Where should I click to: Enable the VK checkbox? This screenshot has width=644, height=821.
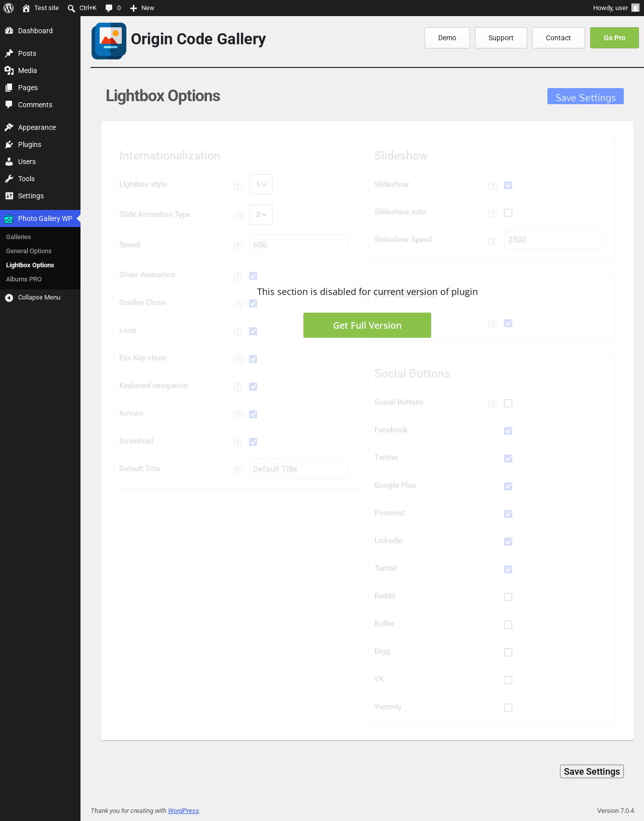[x=508, y=680]
